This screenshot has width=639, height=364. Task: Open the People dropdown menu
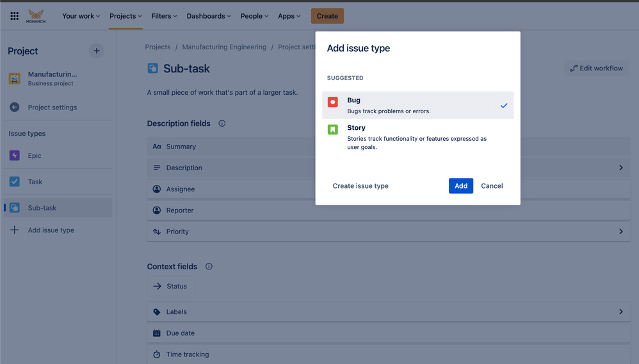click(254, 16)
